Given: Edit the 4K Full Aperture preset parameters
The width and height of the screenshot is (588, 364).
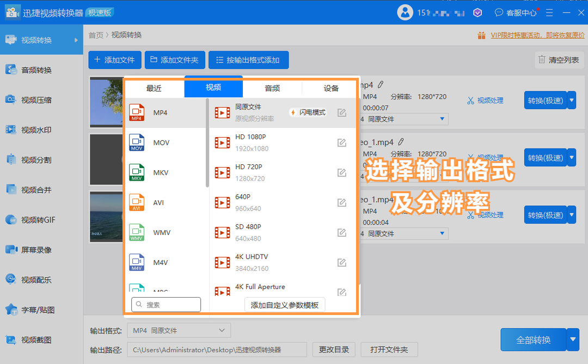Looking at the screenshot, I should click(341, 292).
